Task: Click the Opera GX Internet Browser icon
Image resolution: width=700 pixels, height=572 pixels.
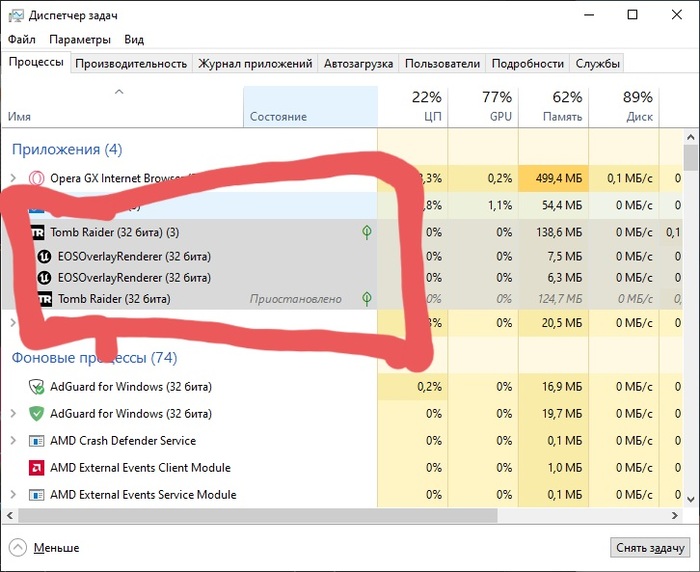Action: [36, 178]
